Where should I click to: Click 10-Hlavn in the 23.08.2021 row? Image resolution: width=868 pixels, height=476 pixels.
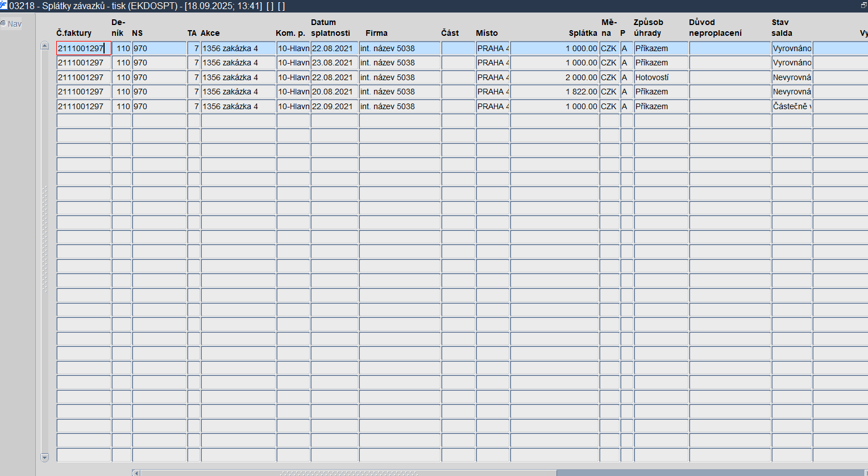(x=293, y=63)
